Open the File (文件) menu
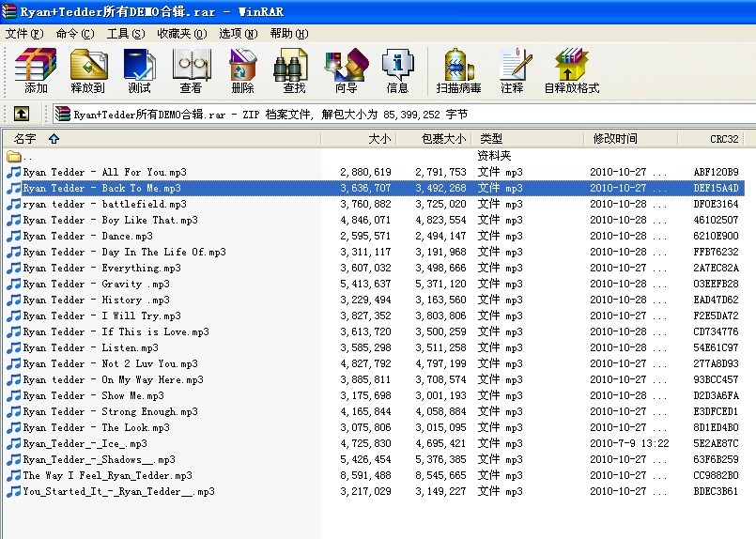Screen dimensions: 756x539 pyautogui.click(x=24, y=33)
